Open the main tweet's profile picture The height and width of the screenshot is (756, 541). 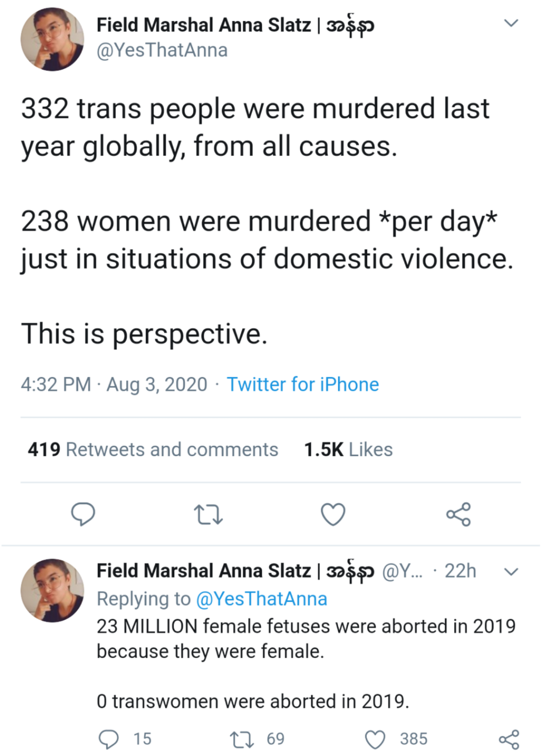click(x=52, y=39)
